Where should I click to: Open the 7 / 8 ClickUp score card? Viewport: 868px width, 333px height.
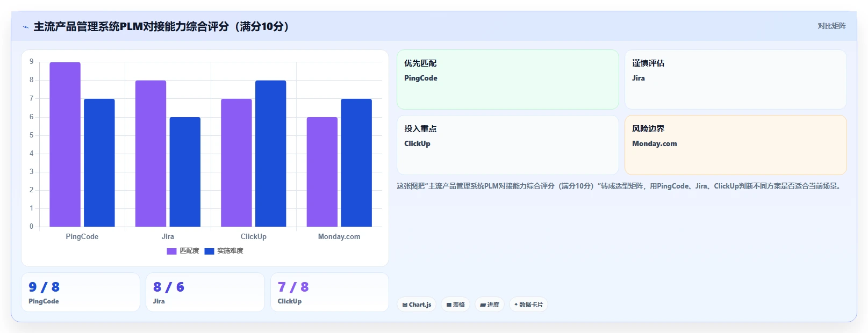click(x=329, y=292)
